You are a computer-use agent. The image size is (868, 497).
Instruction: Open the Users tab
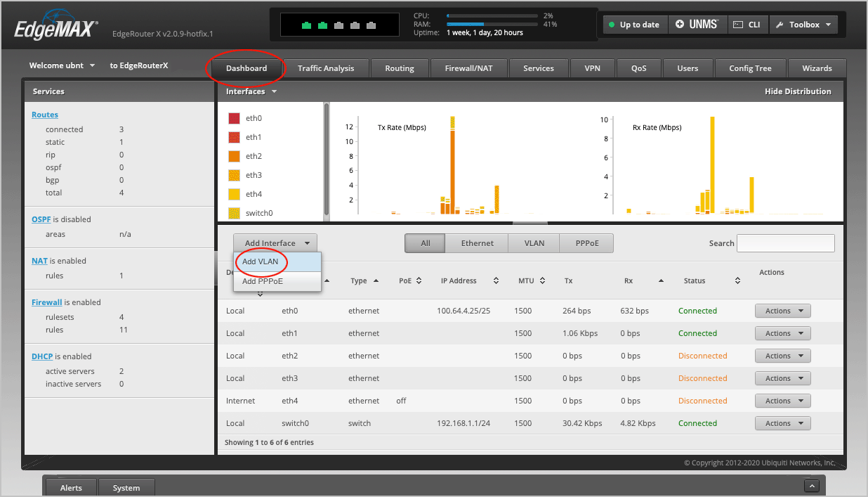pyautogui.click(x=688, y=68)
